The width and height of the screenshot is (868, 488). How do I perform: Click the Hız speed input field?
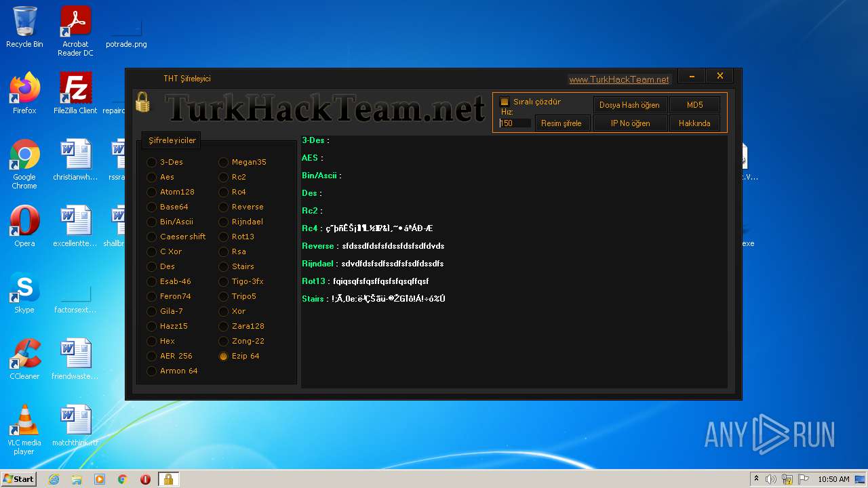point(515,123)
